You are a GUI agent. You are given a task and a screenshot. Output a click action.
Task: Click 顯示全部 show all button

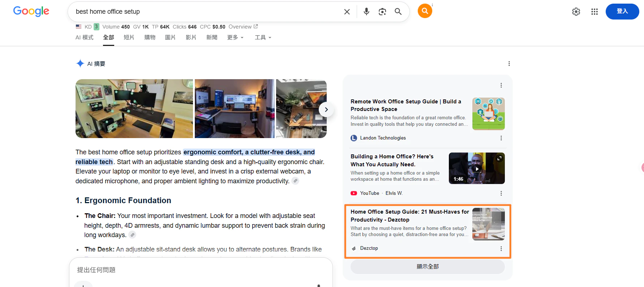point(428,267)
